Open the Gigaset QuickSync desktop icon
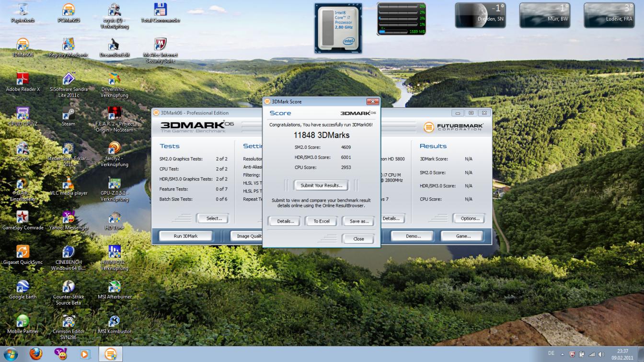Screen dimensions: 644x362 [23, 254]
